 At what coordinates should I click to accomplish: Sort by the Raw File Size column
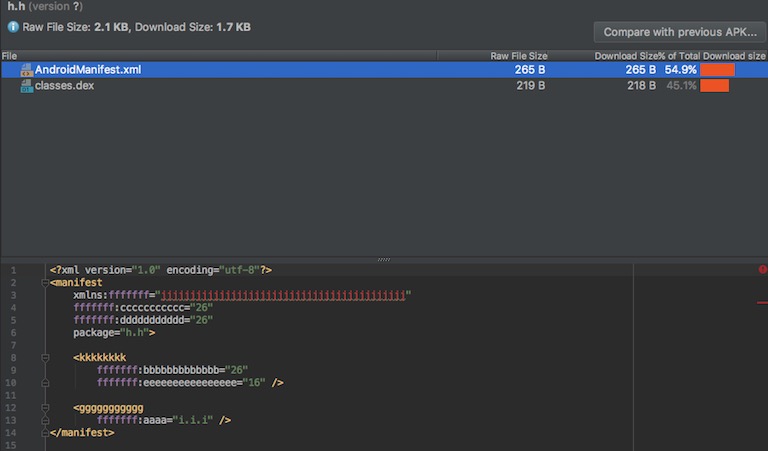click(x=518, y=56)
